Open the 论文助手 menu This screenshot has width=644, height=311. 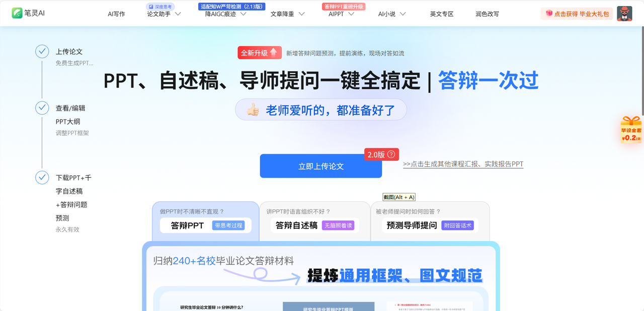158,14
